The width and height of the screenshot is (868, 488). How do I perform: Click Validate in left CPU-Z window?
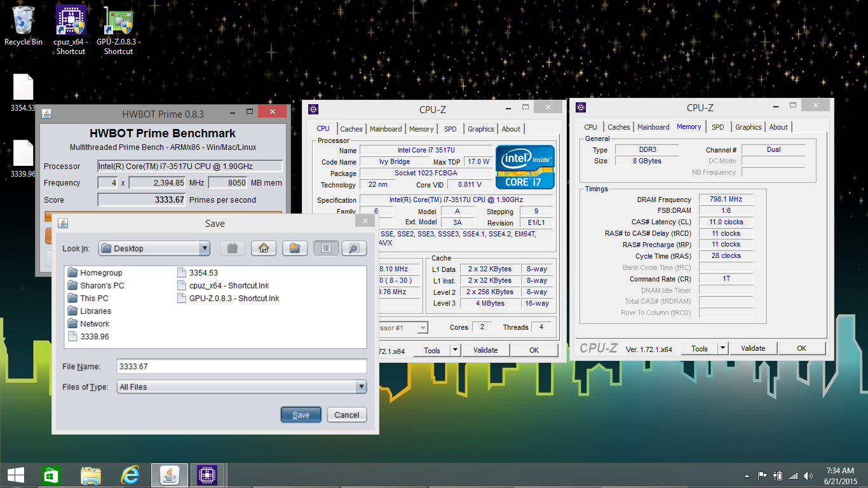[485, 350]
